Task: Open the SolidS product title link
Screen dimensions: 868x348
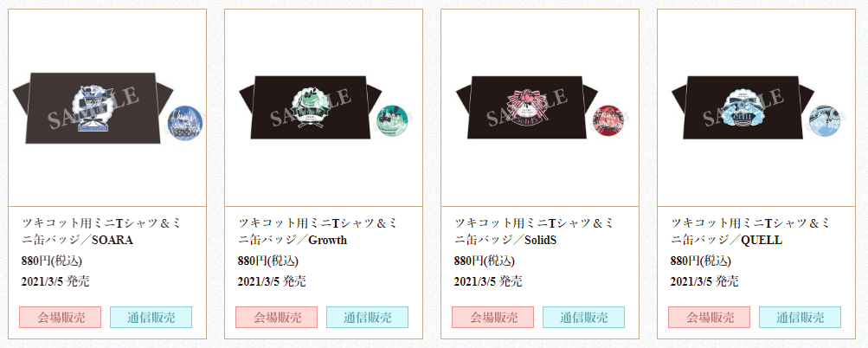Action: pos(534,232)
